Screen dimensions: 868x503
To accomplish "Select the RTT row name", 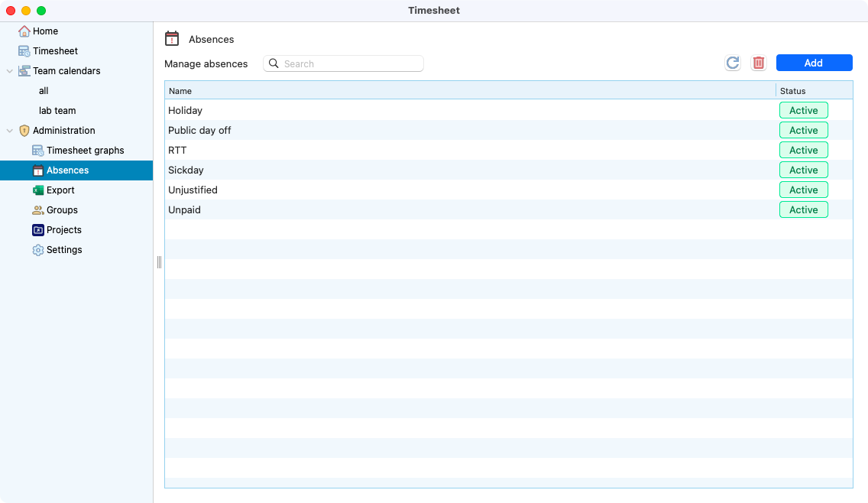I will click(177, 151).
